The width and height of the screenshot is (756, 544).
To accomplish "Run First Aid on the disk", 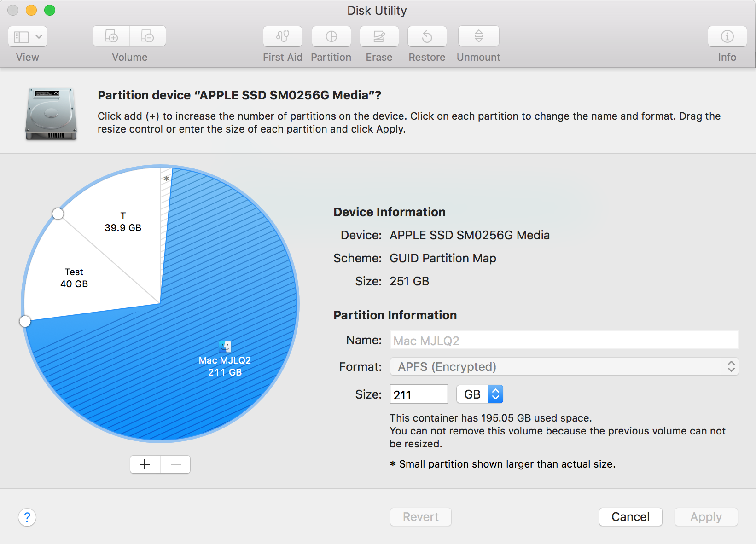I will point(283,36).
